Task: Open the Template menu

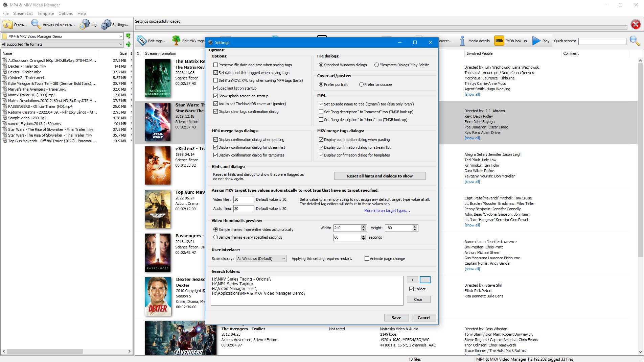Action: point(46,14)
